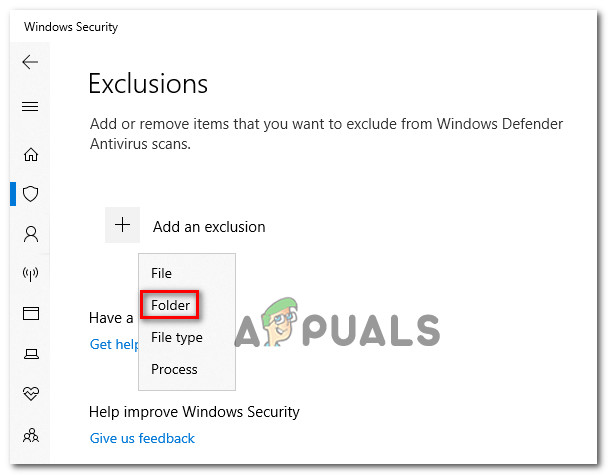Open App & browser control icon

tap(31, 314)
